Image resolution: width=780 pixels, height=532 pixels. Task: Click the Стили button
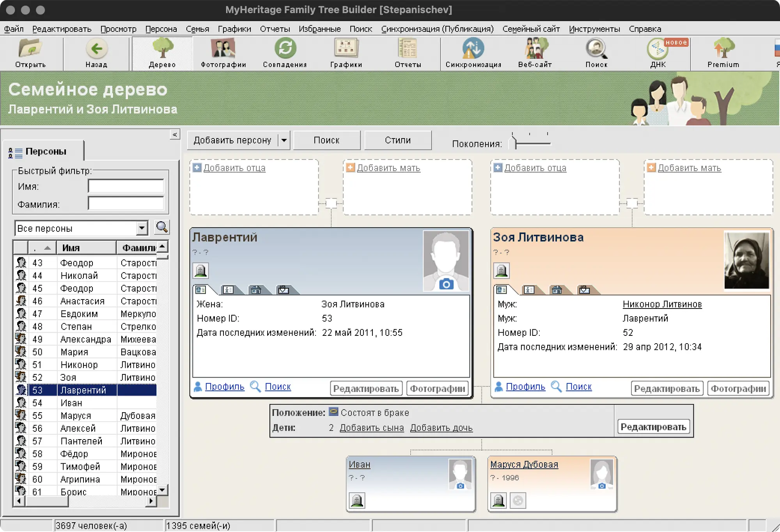[x=398, y=140]
